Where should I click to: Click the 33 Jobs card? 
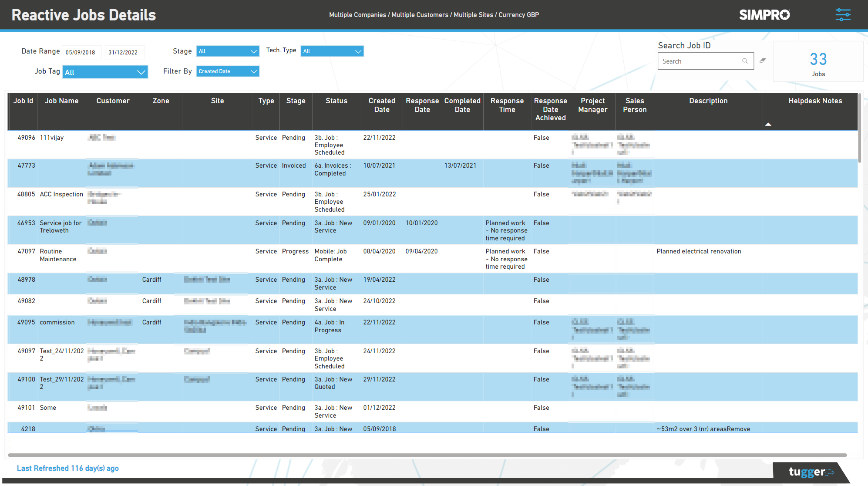click(x=818, y=61)
